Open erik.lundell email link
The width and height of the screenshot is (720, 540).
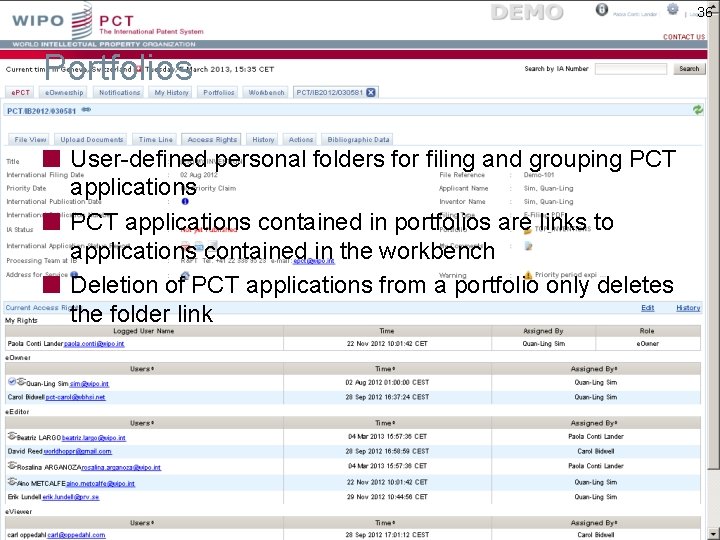[x=71, y=496]
